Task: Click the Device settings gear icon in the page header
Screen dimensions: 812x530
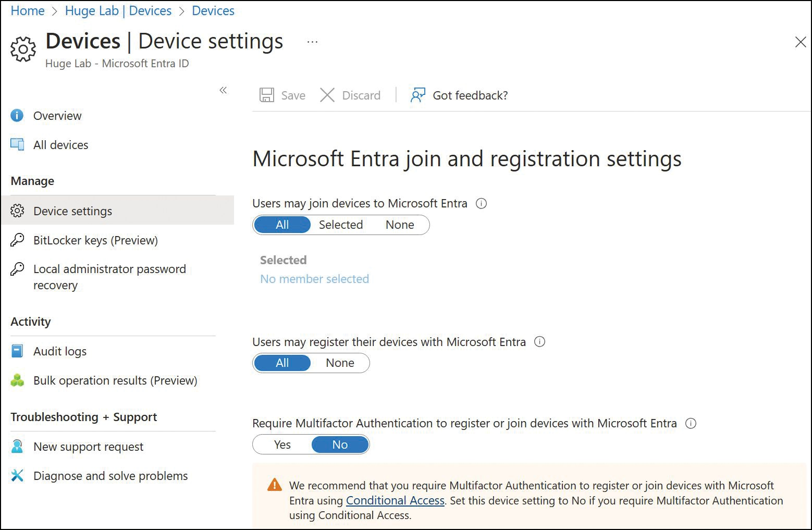Action: (x=23, y=50)
